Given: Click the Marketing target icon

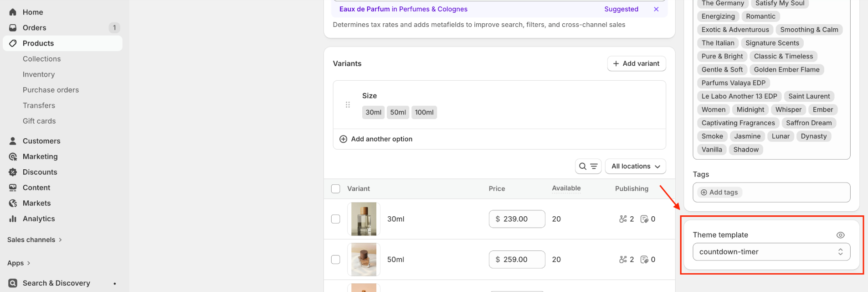Looking at the screenshot, I should (13, 156).
